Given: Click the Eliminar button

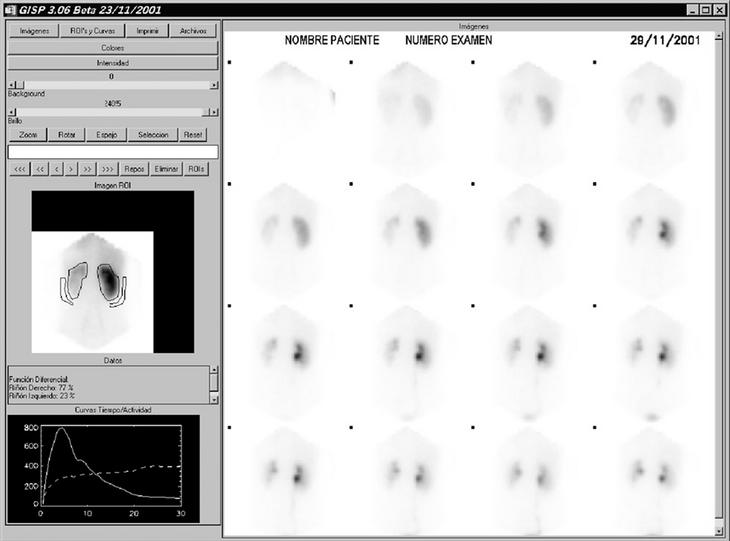Looking at the screenshot, I should coord(167,169).
